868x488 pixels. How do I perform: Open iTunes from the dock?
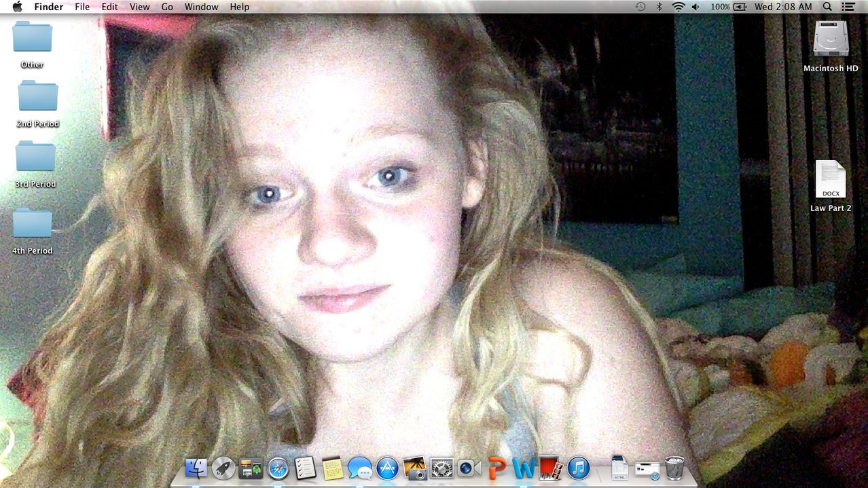[x=579, y=468]
